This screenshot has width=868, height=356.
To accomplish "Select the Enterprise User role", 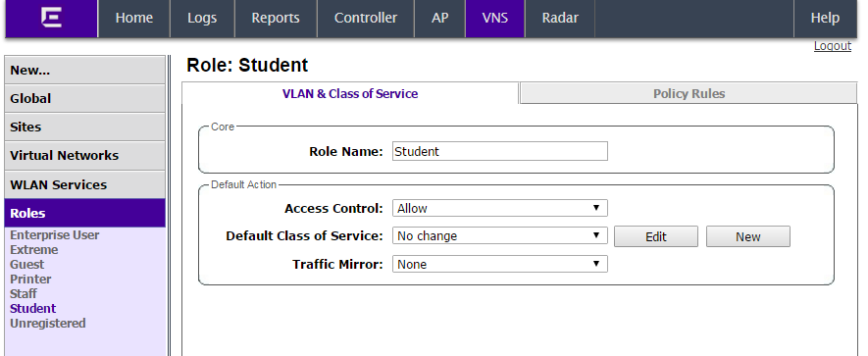I will pyautogui.click(x=54, y=234).
